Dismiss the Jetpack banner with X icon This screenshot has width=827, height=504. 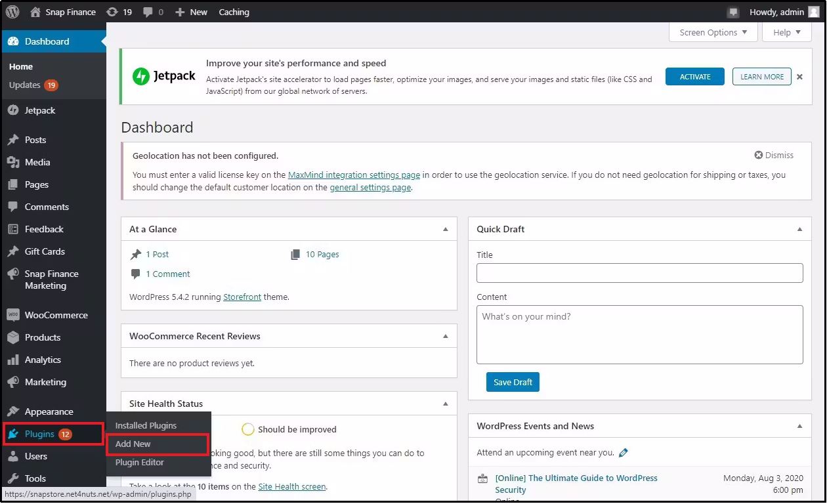(x=799, y=77)
